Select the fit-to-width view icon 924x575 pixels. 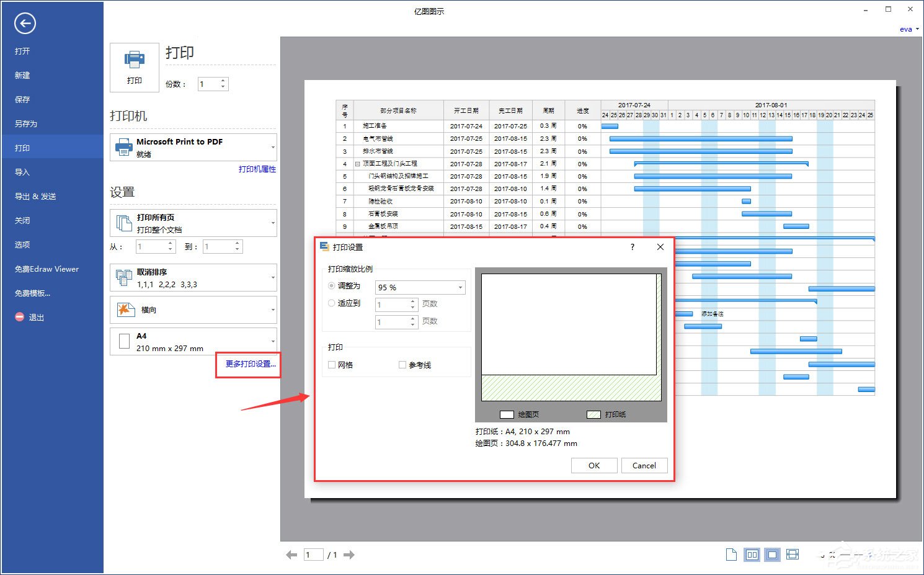pos(793,555)
